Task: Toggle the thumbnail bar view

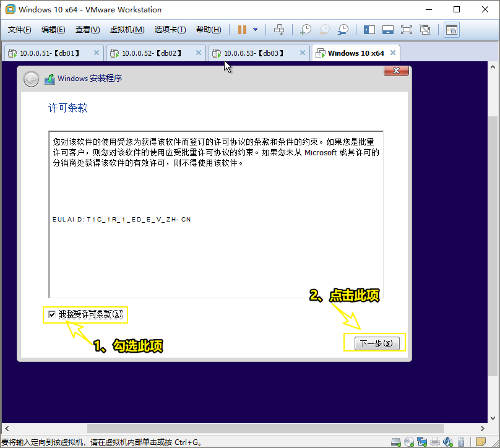Action: click(x=388, y=30)
